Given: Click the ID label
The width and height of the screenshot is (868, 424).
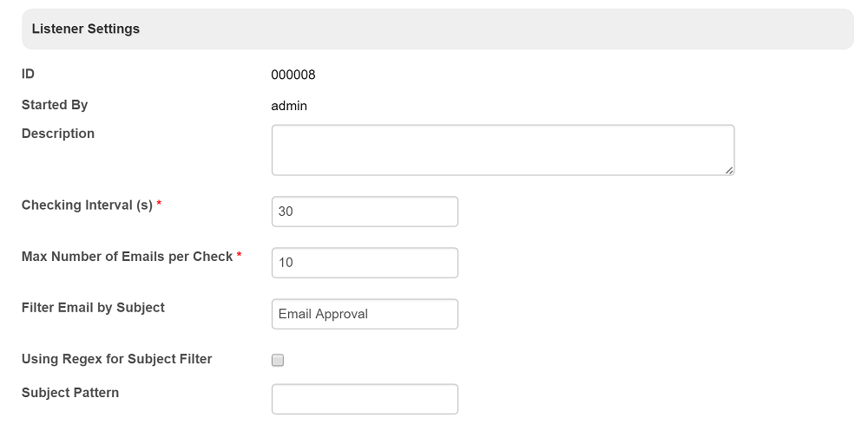Looking at the screenshot, I should coord(28,75).
